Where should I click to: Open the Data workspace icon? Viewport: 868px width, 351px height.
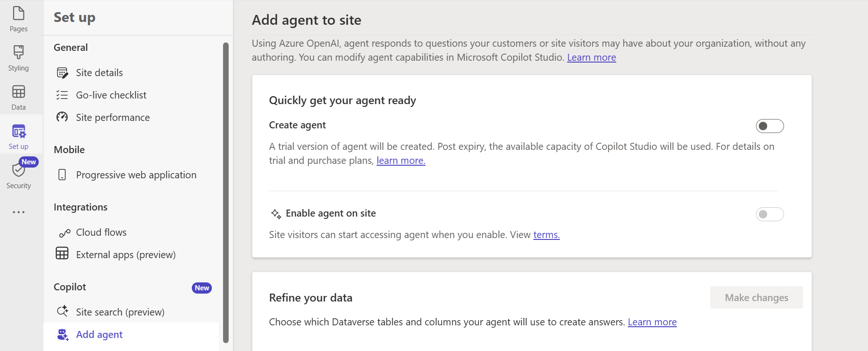click(19, 92)
